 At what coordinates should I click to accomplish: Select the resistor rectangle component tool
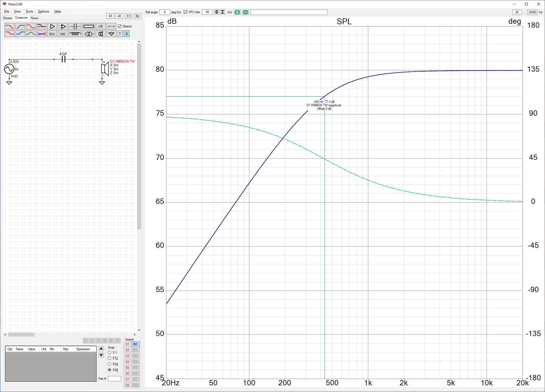point(88,26)
